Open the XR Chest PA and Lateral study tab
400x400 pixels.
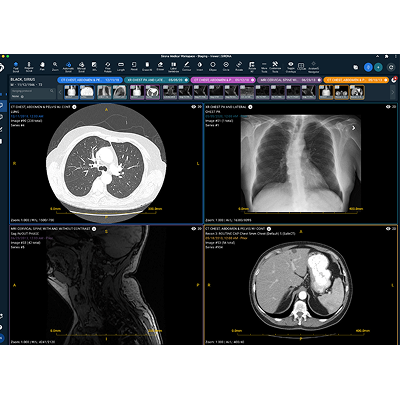156,80
